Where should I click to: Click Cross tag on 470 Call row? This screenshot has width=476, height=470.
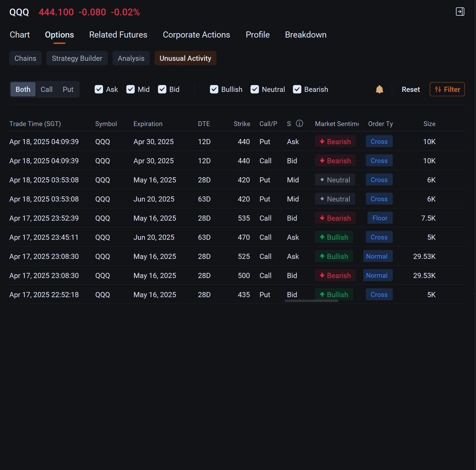click(379, 237)
